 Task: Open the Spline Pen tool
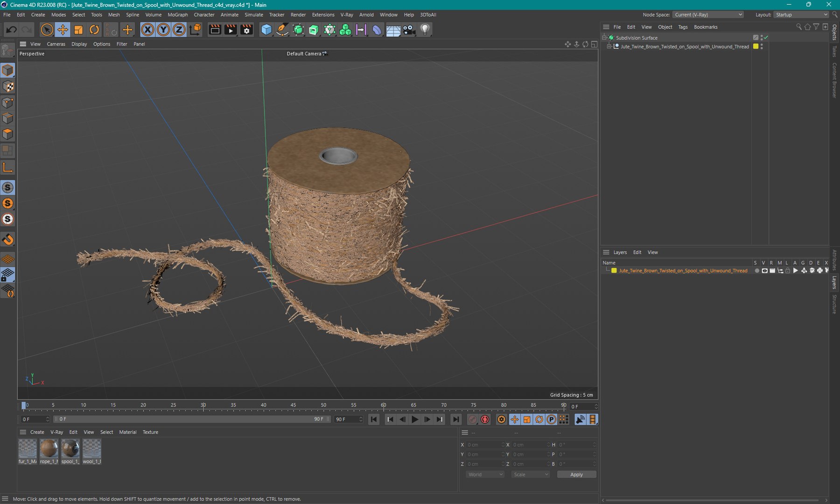pyautogui.click(x=282, y=30)
